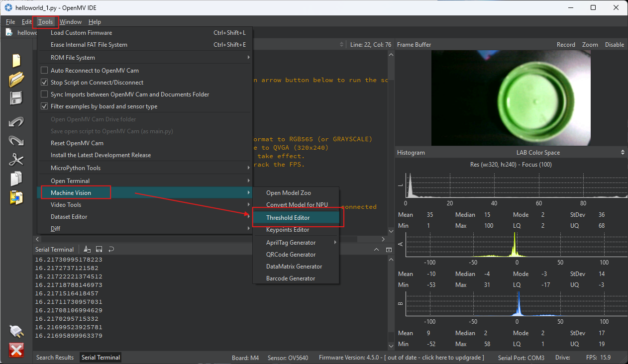Screen dimensions: 628x364
Task: Save Serial Terminal output using floppy icon
Action: 99,249
